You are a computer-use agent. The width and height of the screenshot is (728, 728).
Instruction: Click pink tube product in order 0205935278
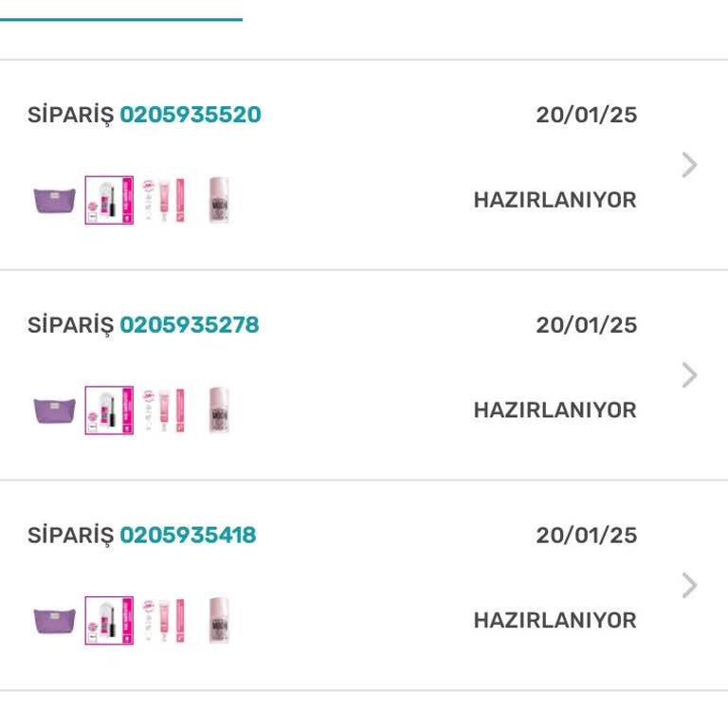pos(164,410)
